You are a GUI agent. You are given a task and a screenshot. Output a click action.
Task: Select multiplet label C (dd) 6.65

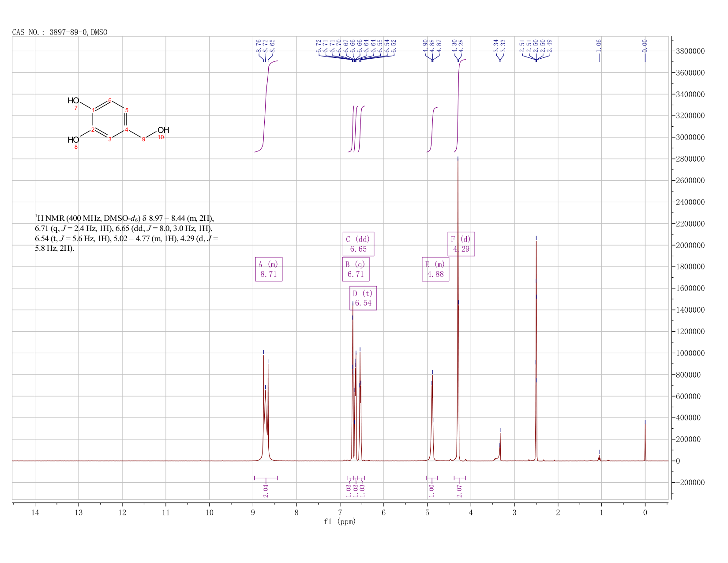[x=358, y=244]
